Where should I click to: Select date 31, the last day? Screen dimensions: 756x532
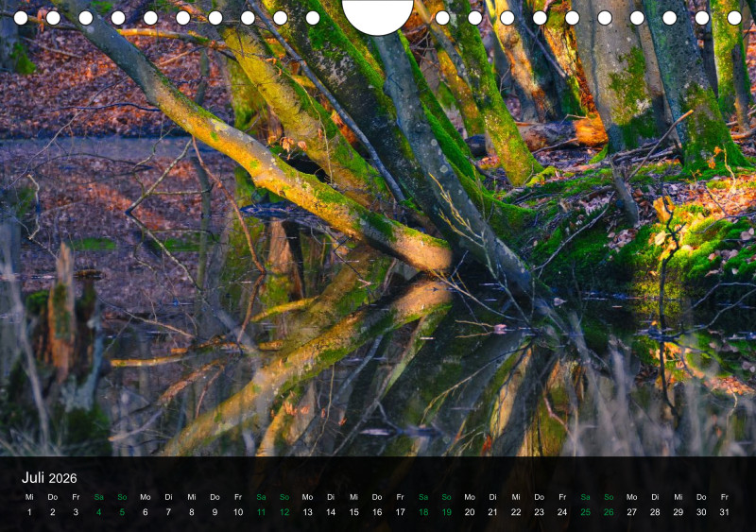click(x=725, y=512)
